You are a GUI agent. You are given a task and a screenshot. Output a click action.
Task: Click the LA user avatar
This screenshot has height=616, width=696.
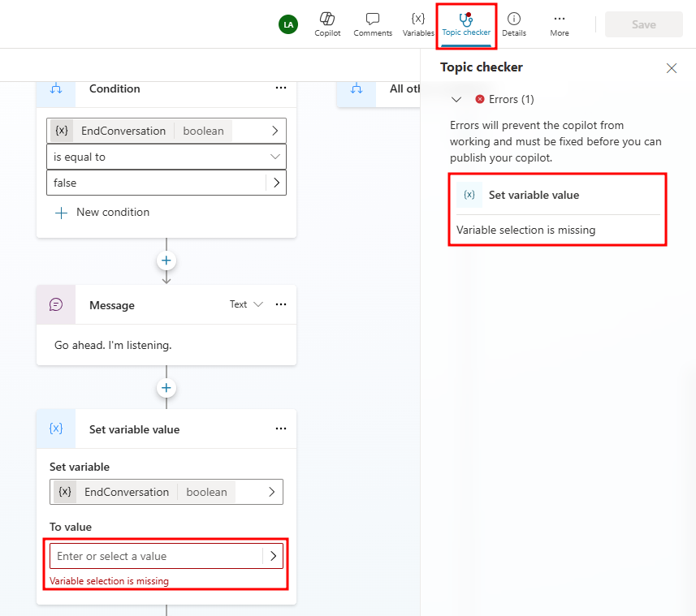pos(288,24)
